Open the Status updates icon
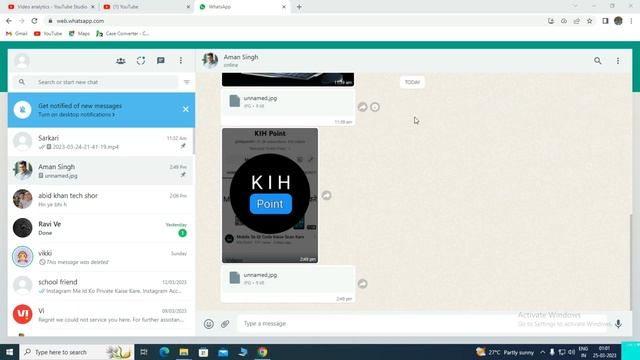Viewport: 640px width, 360px height. coord(141,61)
